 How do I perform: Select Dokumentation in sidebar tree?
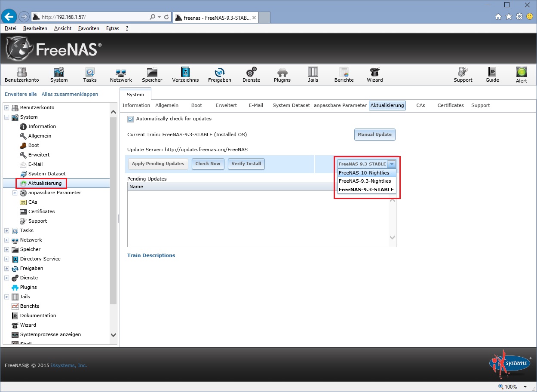[x=38, y=315]
